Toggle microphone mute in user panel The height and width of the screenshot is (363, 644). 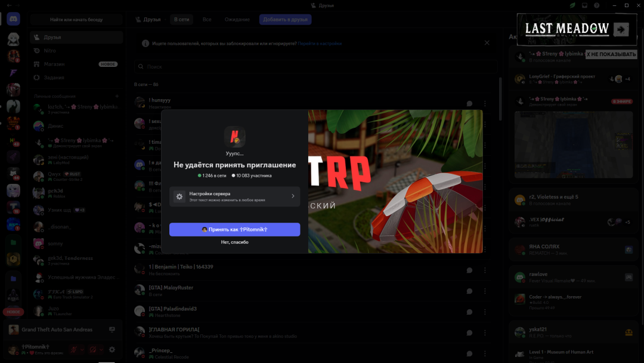(73, 350)
